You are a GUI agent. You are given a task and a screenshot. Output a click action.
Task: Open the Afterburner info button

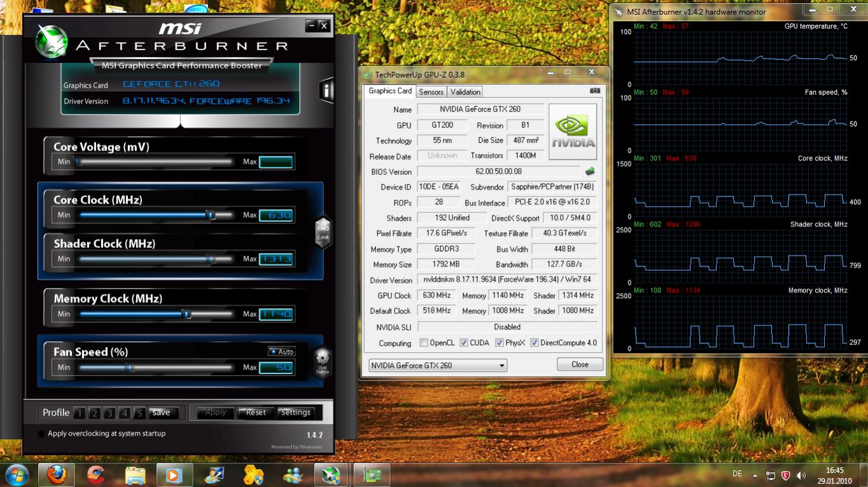coord(326,90)
